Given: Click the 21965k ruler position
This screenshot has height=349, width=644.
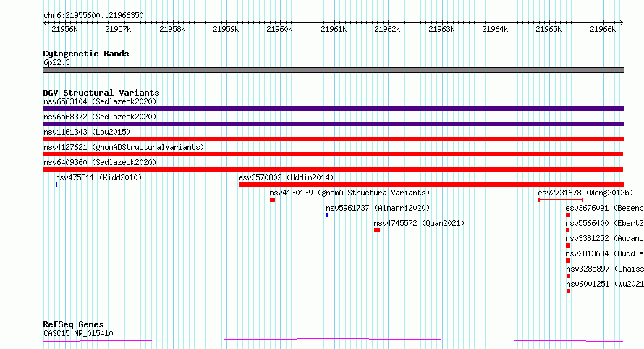Looking at the screenshot, I should pos(548,29).
